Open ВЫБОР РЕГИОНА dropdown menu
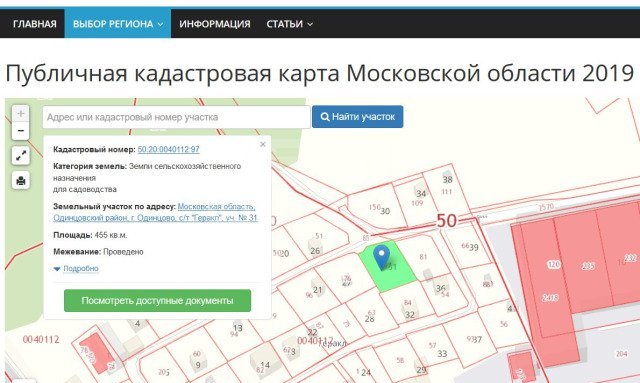This screenshot has height=383, width=640. coord(118,24)
